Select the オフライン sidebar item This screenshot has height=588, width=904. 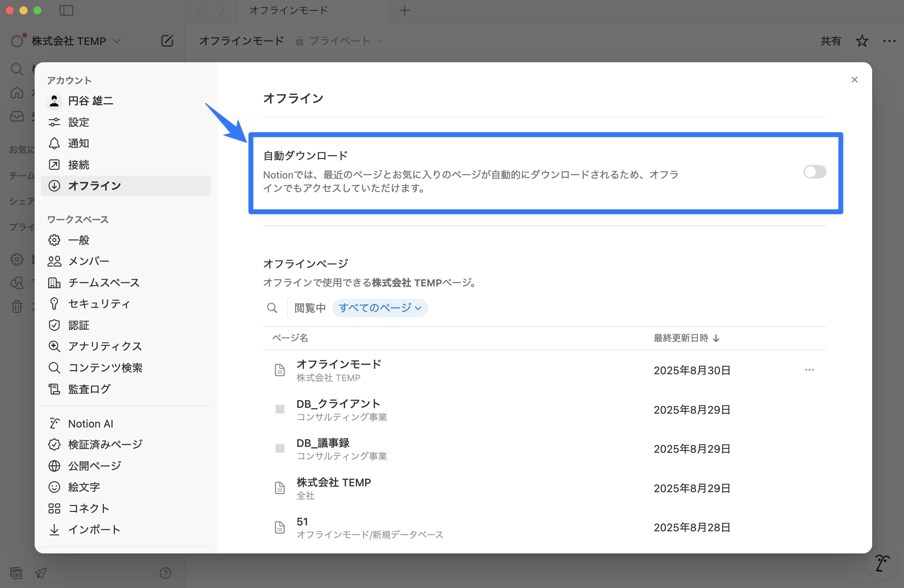point(126,186)
